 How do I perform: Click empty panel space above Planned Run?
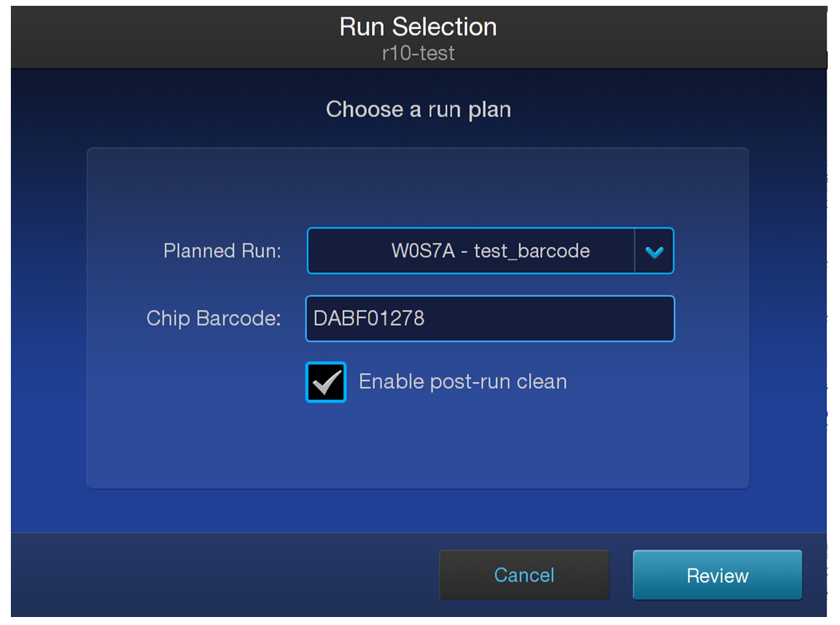417,187
